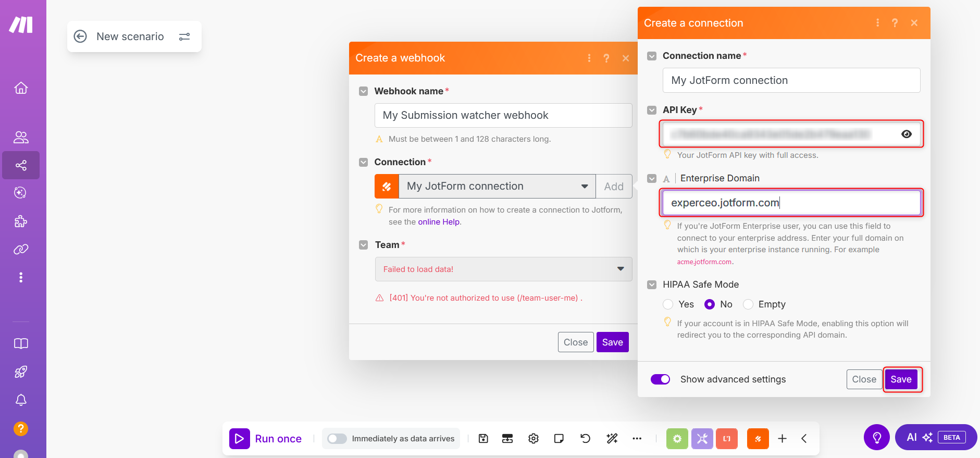Open the Templates puzzle icon in sidebar

(x=20, y=221)
